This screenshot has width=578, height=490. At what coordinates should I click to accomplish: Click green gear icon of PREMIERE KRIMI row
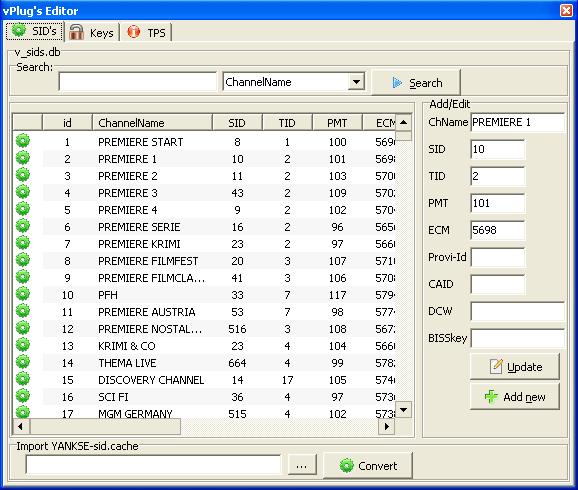click(23, 243)
